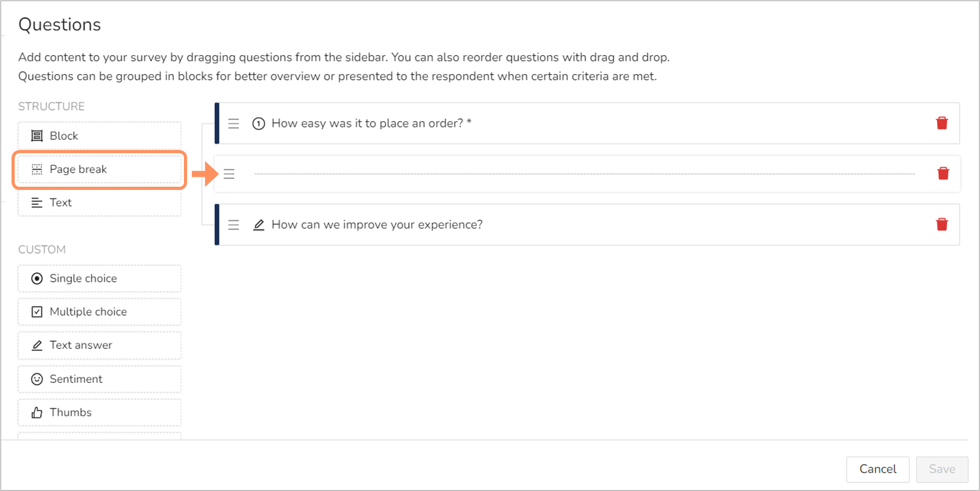Open 'How can we improve your experience?' question

pos(377,225)
